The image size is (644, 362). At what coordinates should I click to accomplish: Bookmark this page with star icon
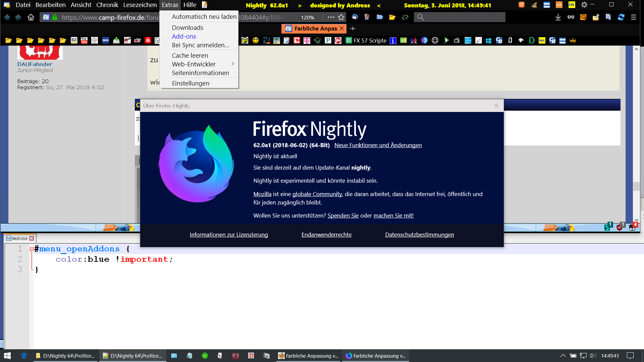coord(341,17)
